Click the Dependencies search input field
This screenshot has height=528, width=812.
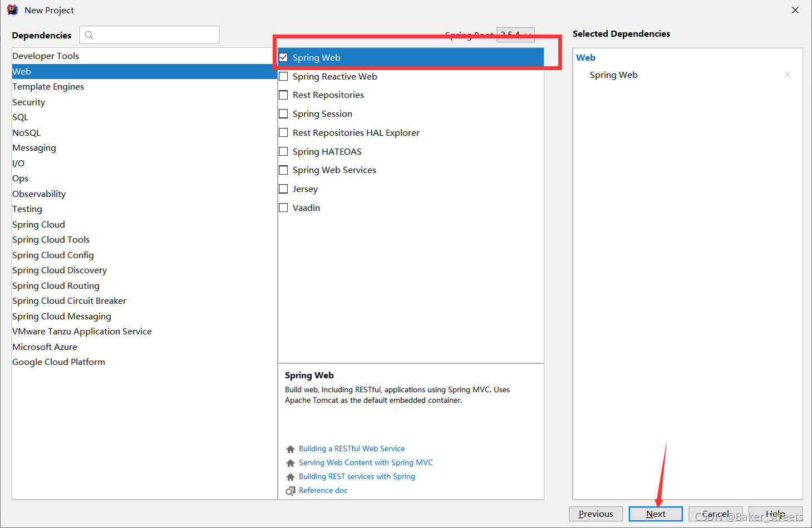150,34
